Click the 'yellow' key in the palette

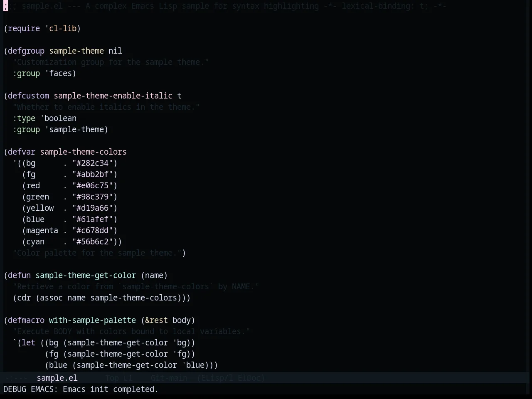tap(40, 208)
